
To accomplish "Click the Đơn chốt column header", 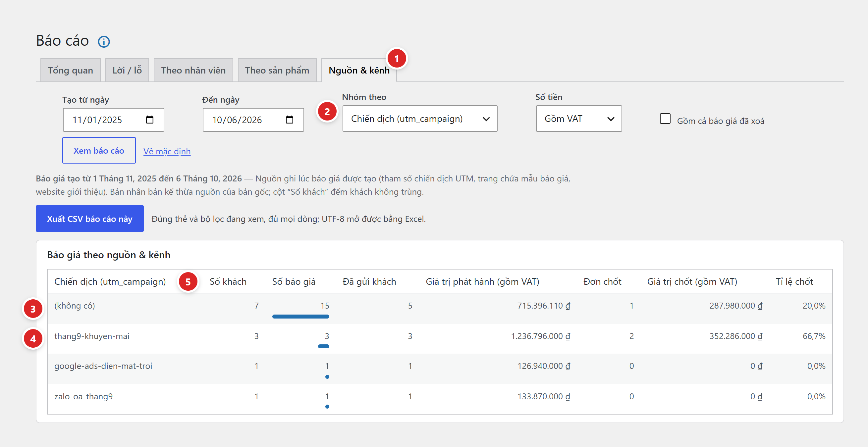I will pos(602,281).
